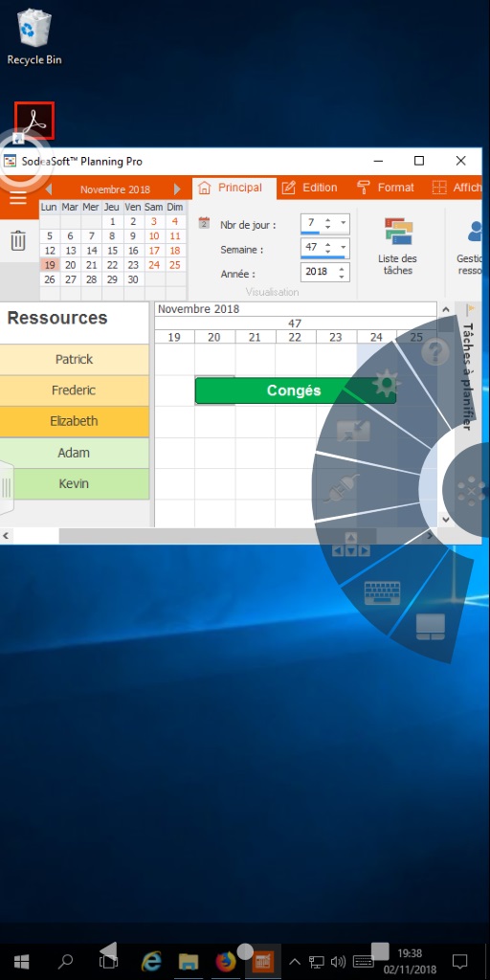Open the Recycle Bin desktop icon
The height and width of the screenshot is (980, 490).
click(34, 37)
